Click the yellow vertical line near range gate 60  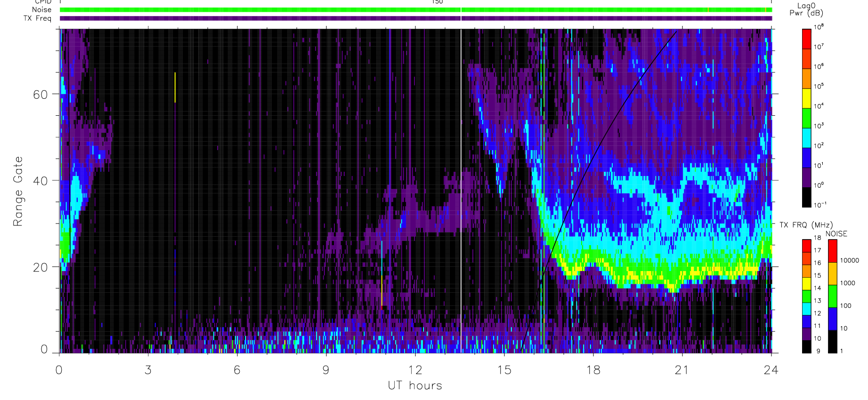click(175, 88)
